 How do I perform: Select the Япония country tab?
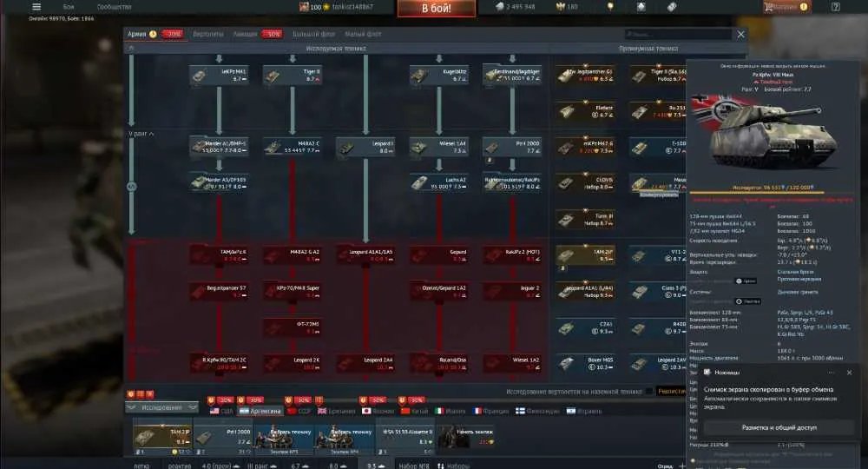pyautogui.click(x=378, y=411)
